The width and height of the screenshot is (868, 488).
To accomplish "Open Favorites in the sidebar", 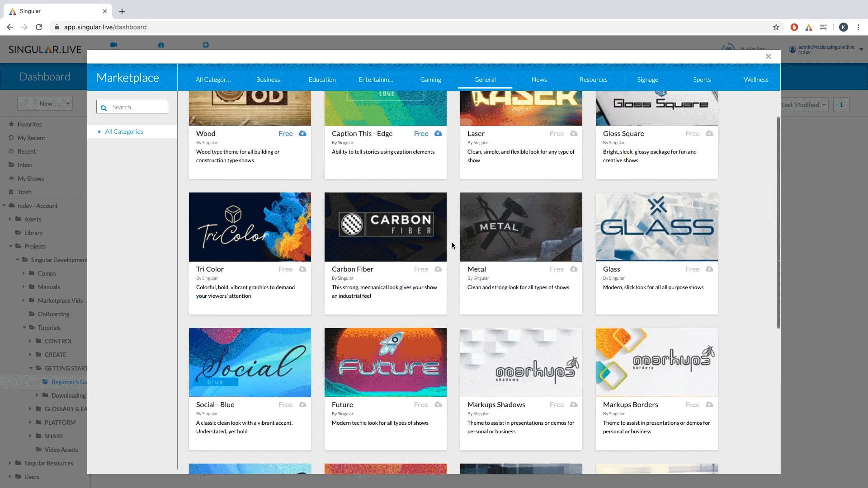I will 29,124.
